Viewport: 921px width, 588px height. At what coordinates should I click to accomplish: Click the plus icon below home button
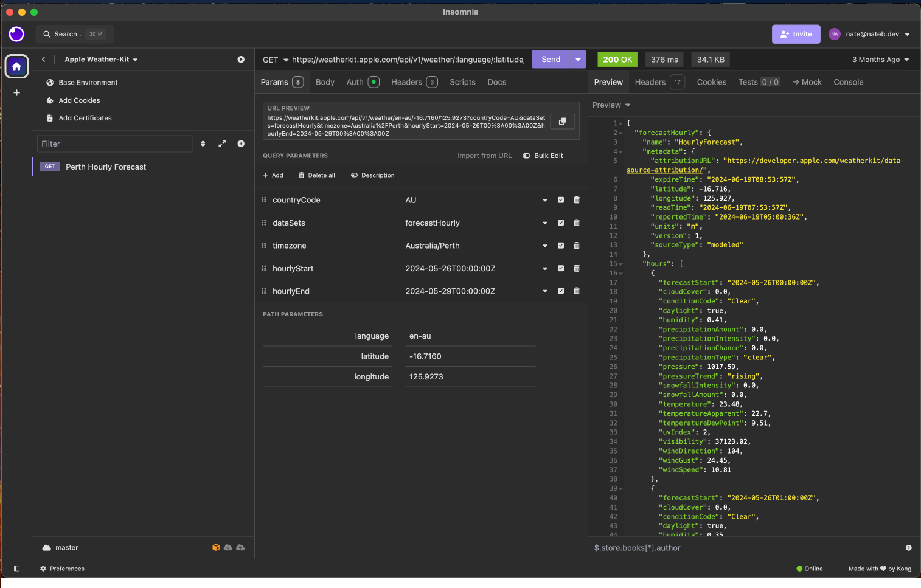point(17,93)
